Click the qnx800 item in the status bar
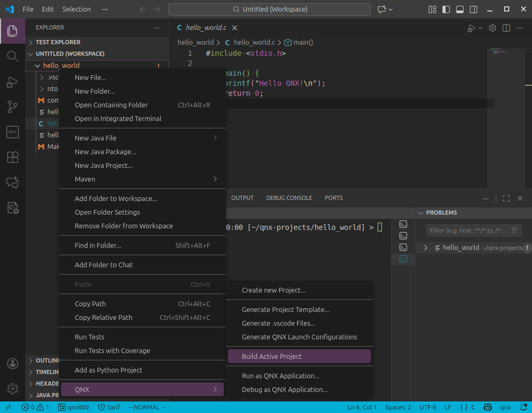The image size is (532, 413). coord(74,407)
